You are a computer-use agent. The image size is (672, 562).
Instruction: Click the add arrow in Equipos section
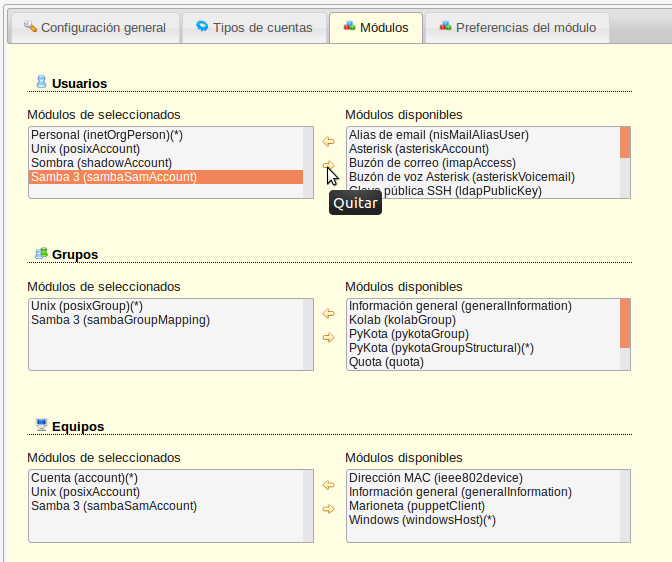328,485
